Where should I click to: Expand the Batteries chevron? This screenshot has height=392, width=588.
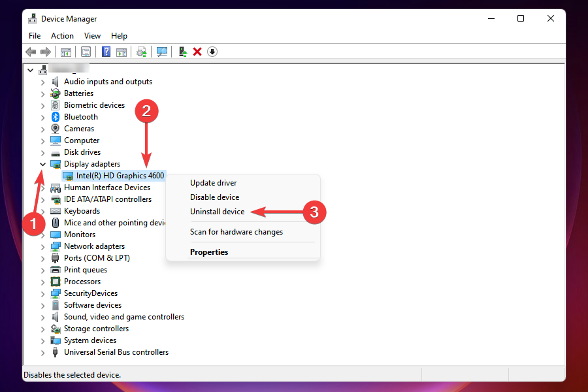click(x=42, y=94)
